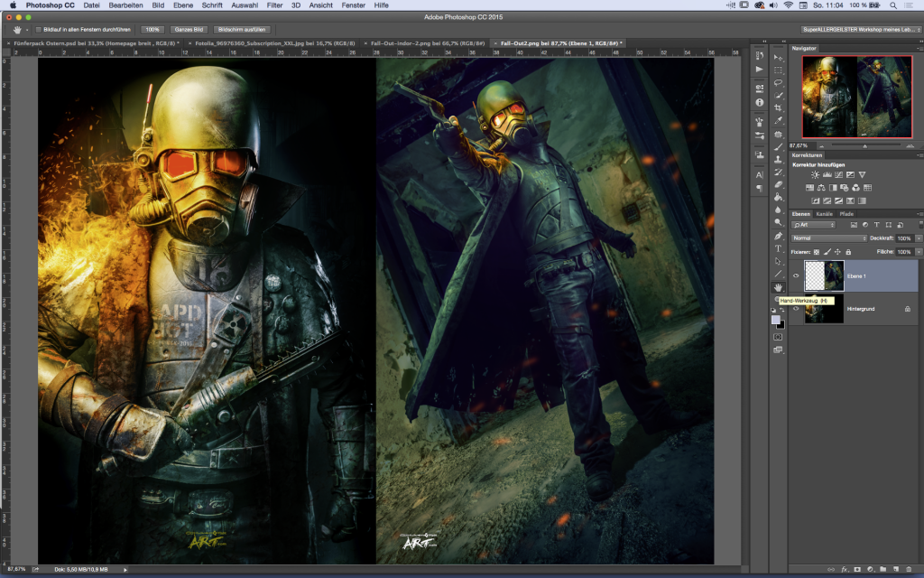Open status bar info arrow menu

pos(125,570)
